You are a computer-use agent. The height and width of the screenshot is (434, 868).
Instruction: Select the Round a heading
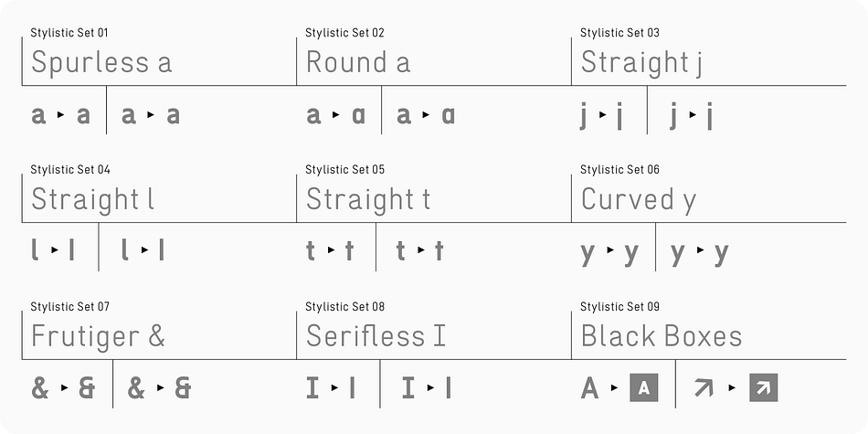358,61
